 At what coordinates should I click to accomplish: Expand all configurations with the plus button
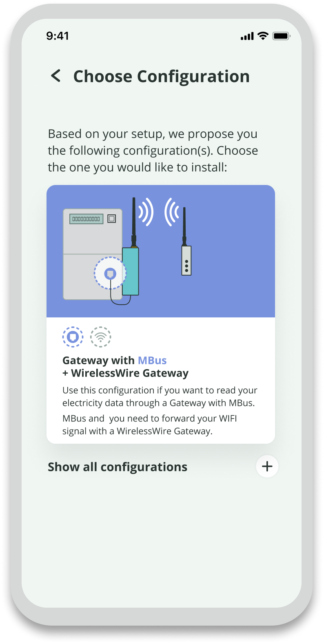267,466
